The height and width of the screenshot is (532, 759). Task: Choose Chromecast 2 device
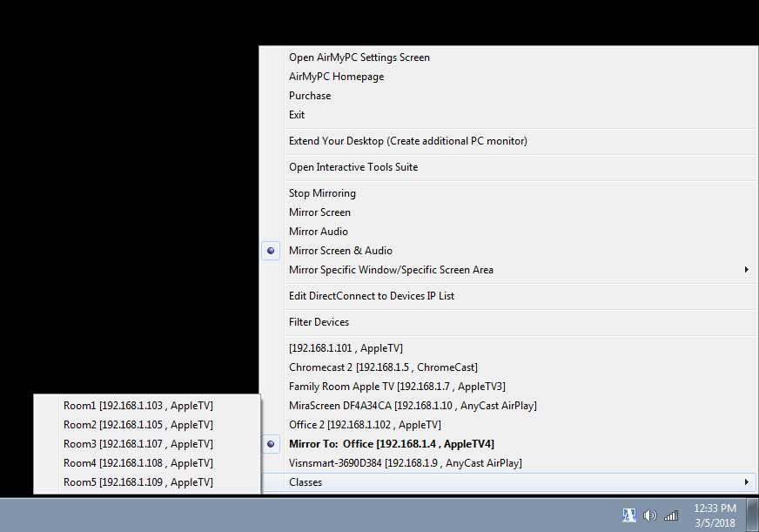[x=383, y=367]
